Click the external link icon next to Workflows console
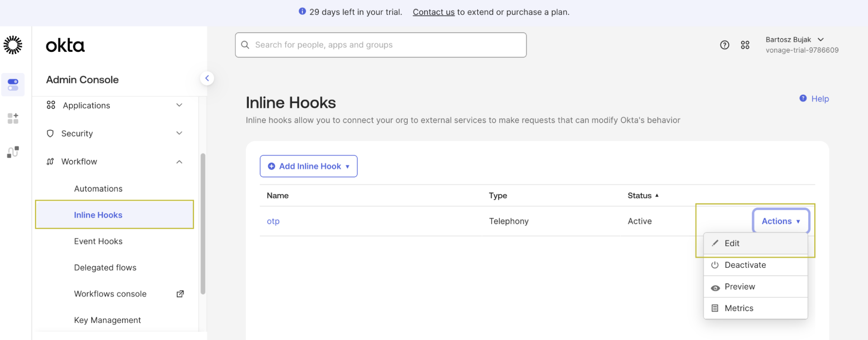Viewport: 868px width, 340px height. tap(180, 294)
